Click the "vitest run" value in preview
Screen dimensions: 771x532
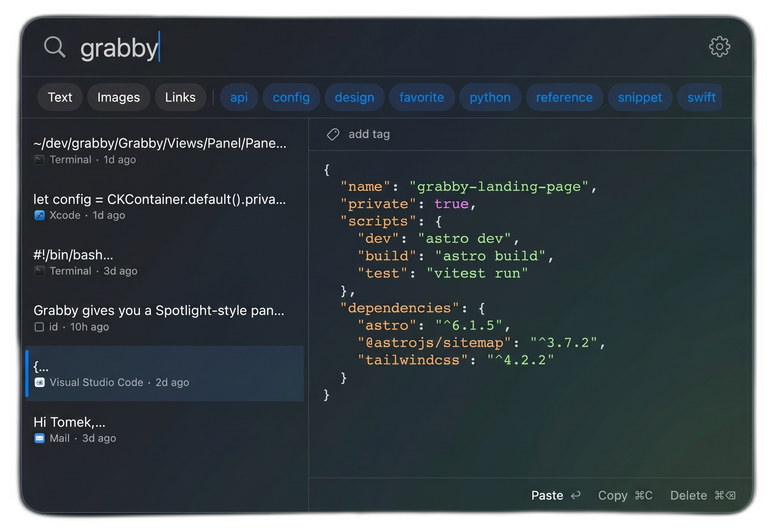(x=477, y=273)
